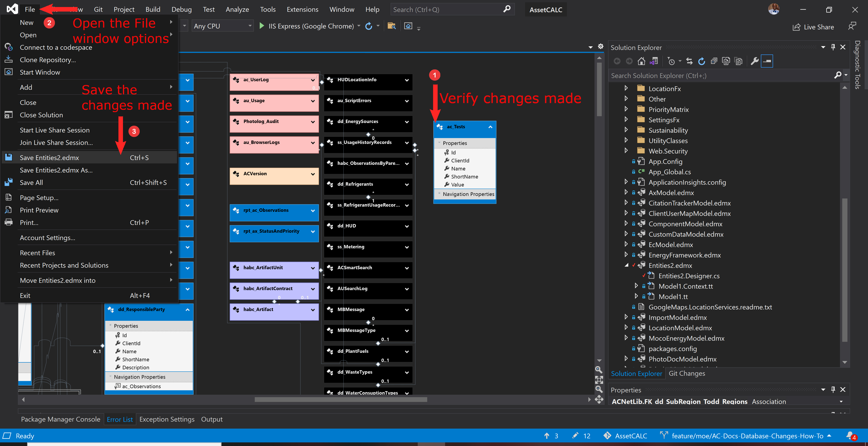This screenshot has height=446, width=868.
Task: Click the browser refresh icon in toolbar
Action: click(x=369, y=26)
